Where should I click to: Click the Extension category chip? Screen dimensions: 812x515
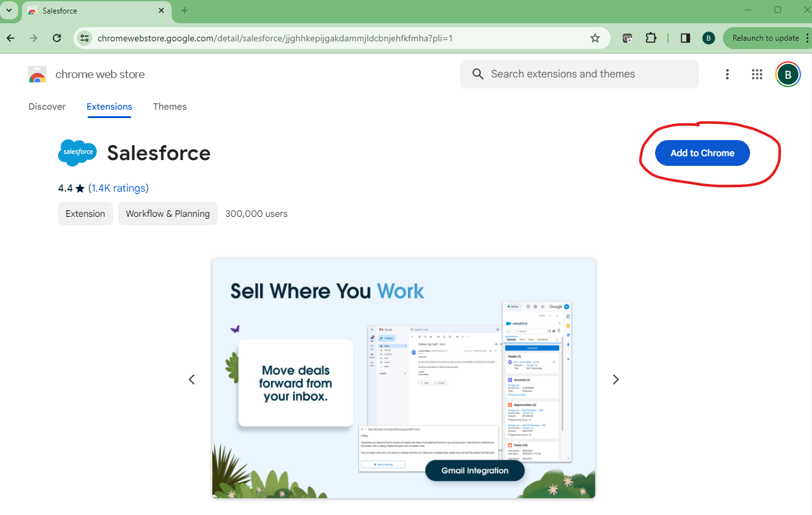click(85, 214)
